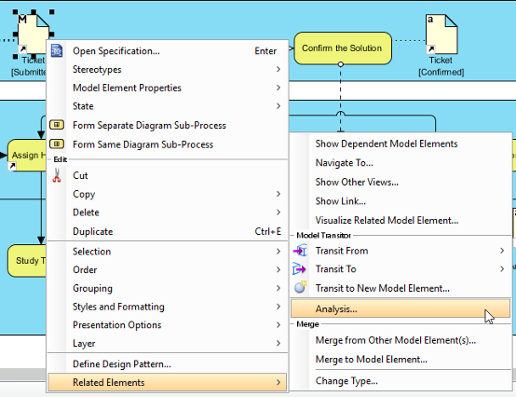Select the Assign task shape
The image size is (516, 397).
27,155
